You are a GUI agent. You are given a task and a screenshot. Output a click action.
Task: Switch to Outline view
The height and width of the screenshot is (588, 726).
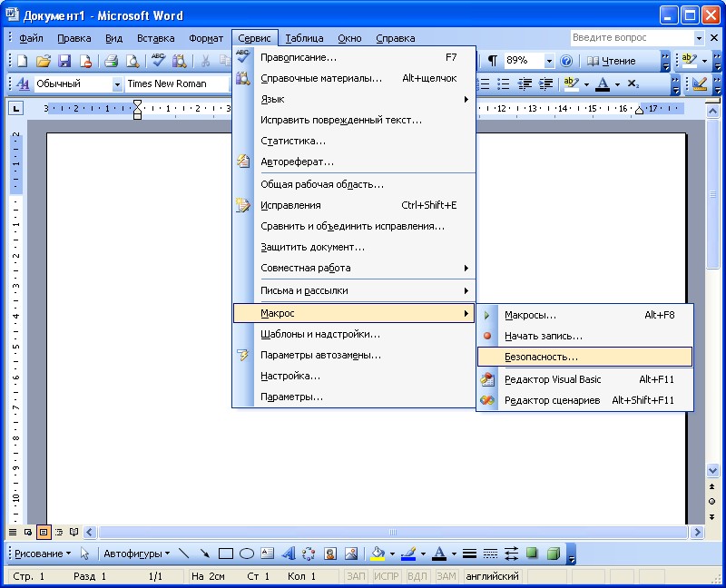59,532
